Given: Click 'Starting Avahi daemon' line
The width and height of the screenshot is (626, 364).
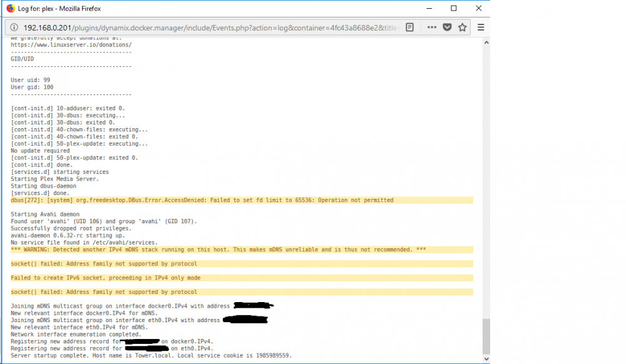Looking at the screenshot, I should click(45, 215).
